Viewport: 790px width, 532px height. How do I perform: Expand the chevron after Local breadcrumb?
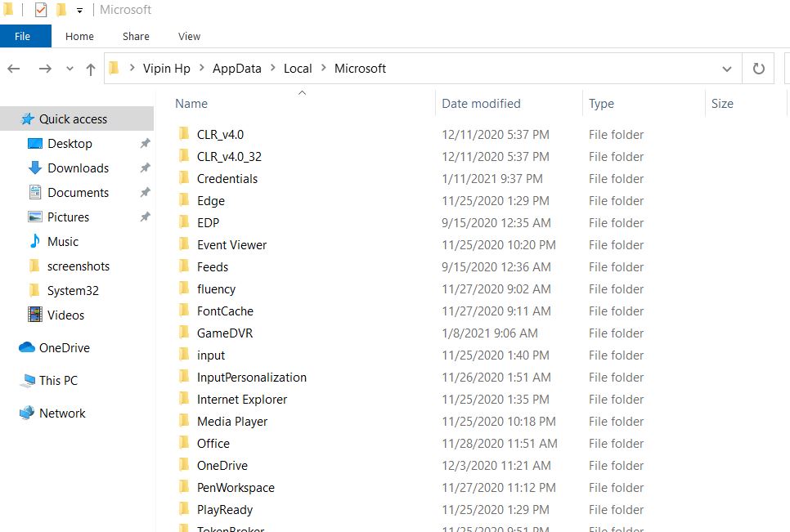[x=324, y=68]
